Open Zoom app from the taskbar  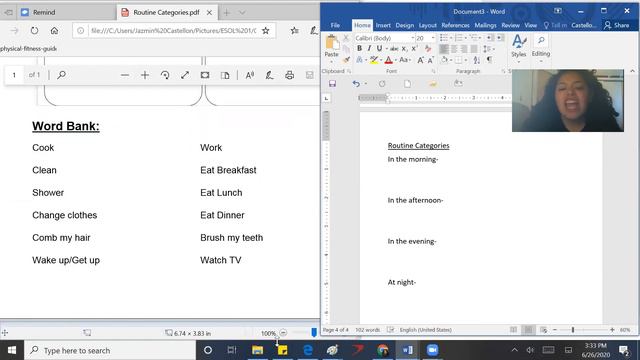[432, 350]
